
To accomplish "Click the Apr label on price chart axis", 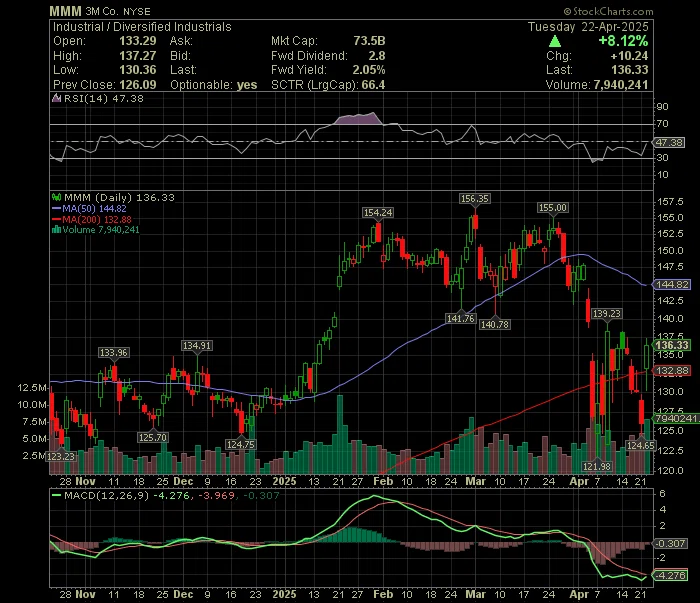I will [x=579, y=482].
